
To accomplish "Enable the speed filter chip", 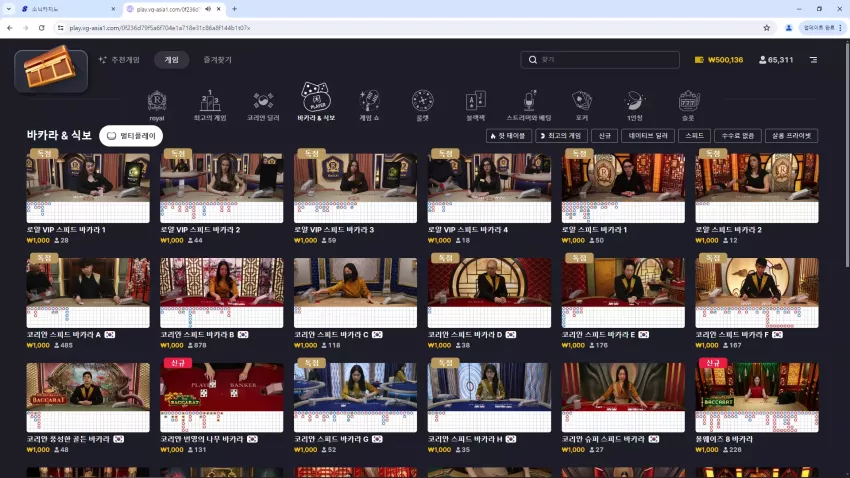I will (694, 135).
